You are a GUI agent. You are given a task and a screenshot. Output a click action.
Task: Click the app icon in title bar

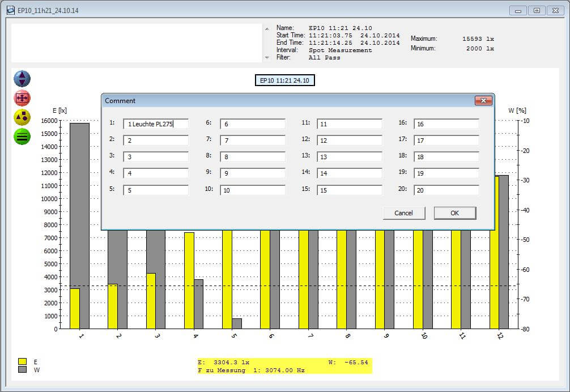click(10, 10)
